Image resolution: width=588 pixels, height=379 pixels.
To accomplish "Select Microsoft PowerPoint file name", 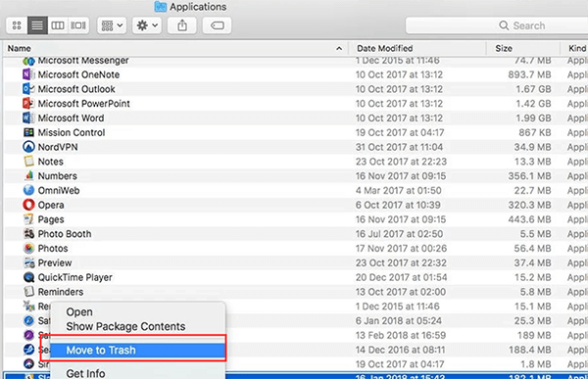I will pos(84,104).
